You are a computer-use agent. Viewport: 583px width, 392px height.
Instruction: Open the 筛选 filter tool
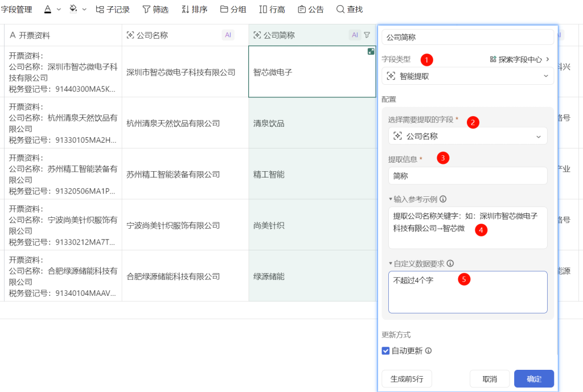click(155, 9)
